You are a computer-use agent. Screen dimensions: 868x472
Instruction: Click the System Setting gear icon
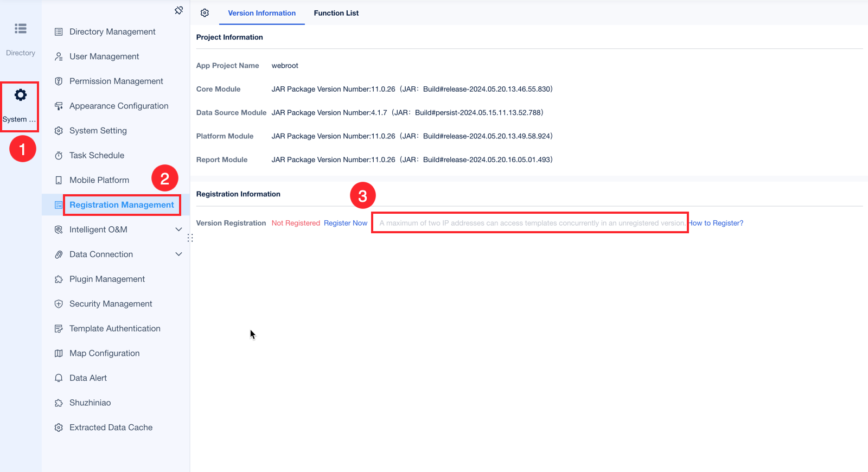(59, 131)
